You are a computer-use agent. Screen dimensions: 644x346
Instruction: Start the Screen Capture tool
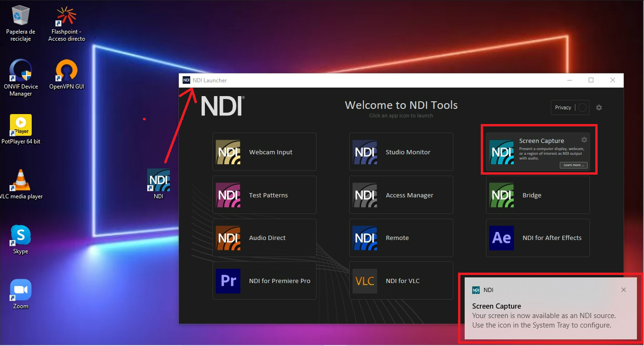tap(538, 150)
